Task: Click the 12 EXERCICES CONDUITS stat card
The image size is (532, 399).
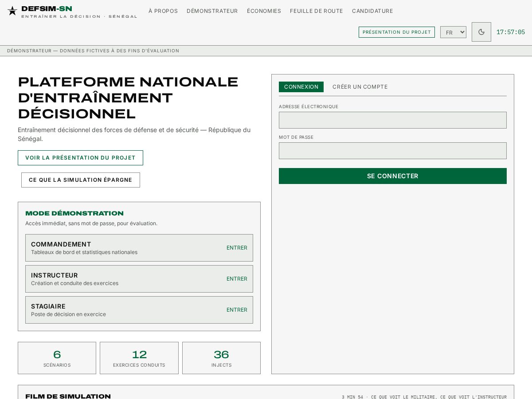Action: click(x=139, y=358)
